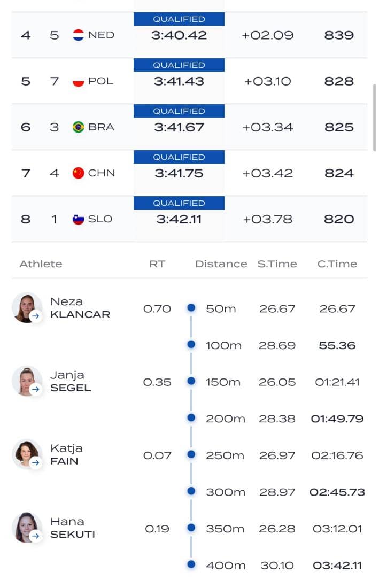
Task: Click the Slovenia flag icon
Action: coord(79,219)
